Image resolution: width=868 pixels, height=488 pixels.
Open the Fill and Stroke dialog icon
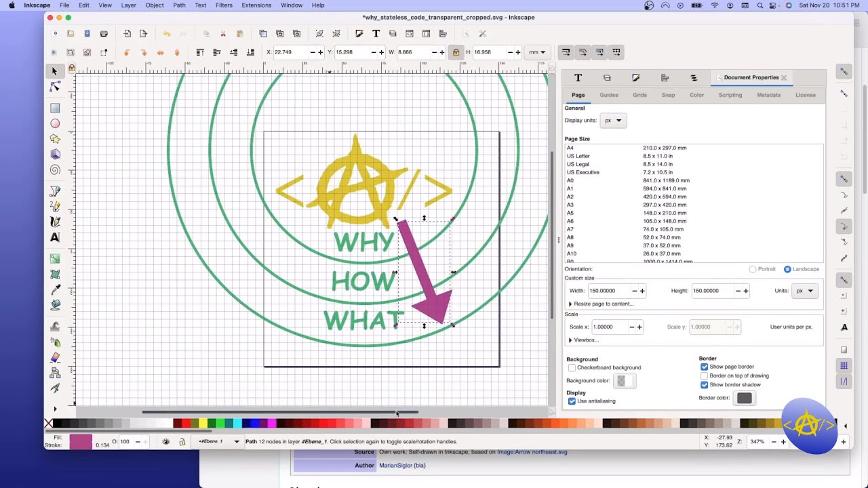click(359, 33)
